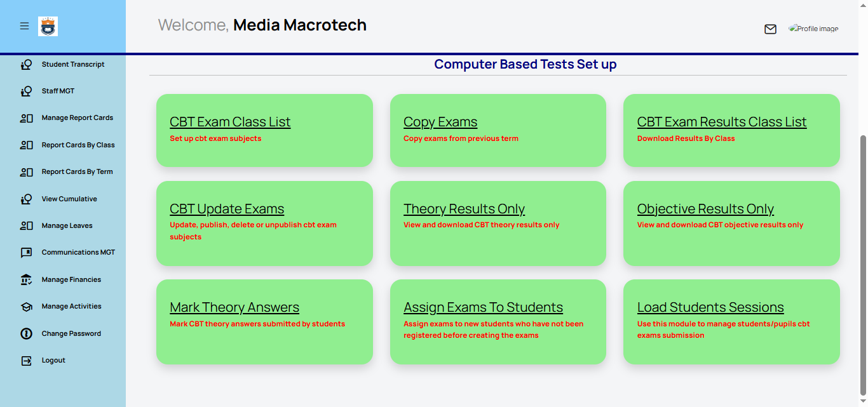Click the Manage Financies bank icon
Screen dimensions: 868x407
pos(26,279)
